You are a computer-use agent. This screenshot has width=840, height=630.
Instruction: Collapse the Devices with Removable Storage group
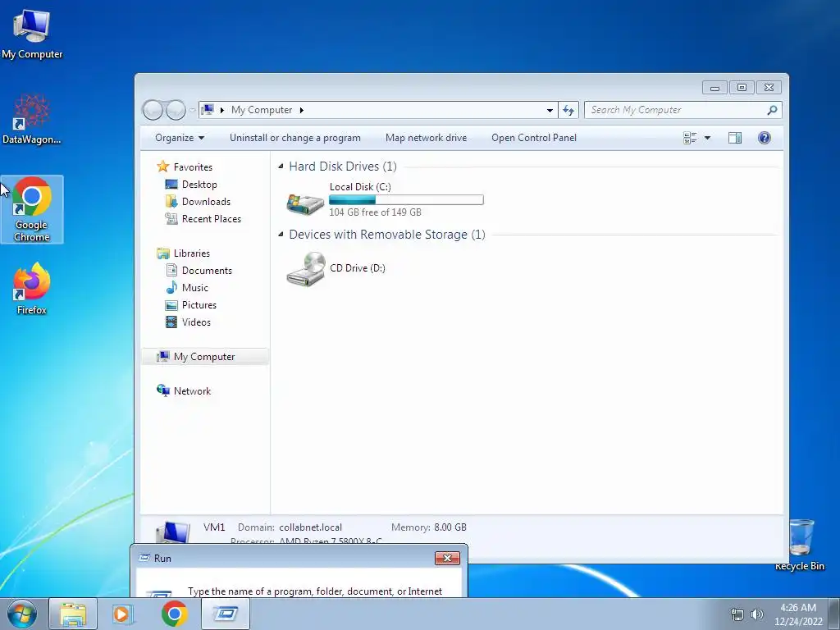tap(281, 234)
